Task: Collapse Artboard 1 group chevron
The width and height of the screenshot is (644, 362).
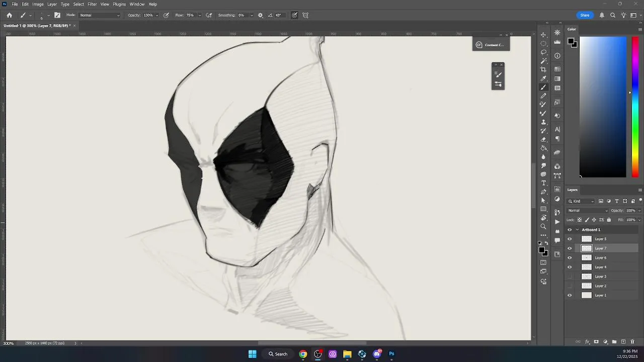Action: [577, 230]
